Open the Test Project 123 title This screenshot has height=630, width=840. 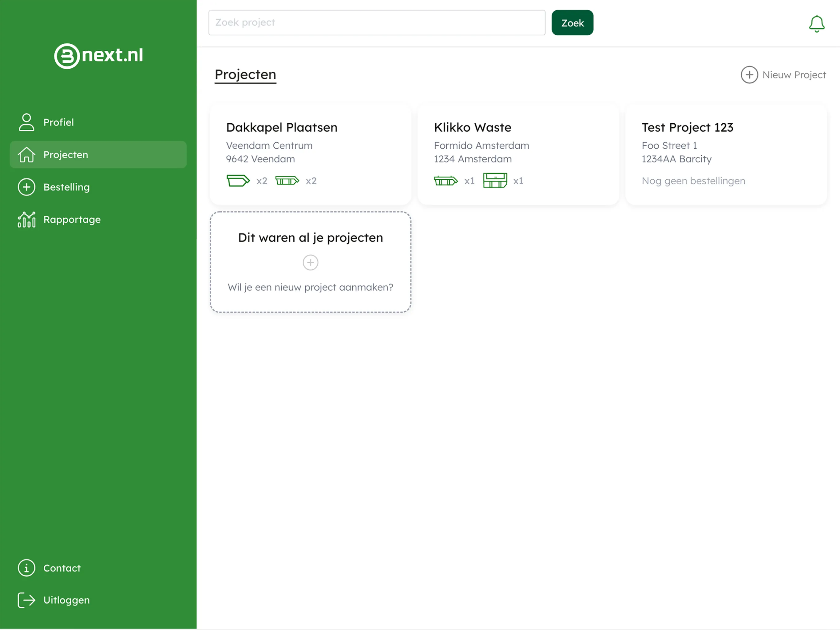point(687,127)
